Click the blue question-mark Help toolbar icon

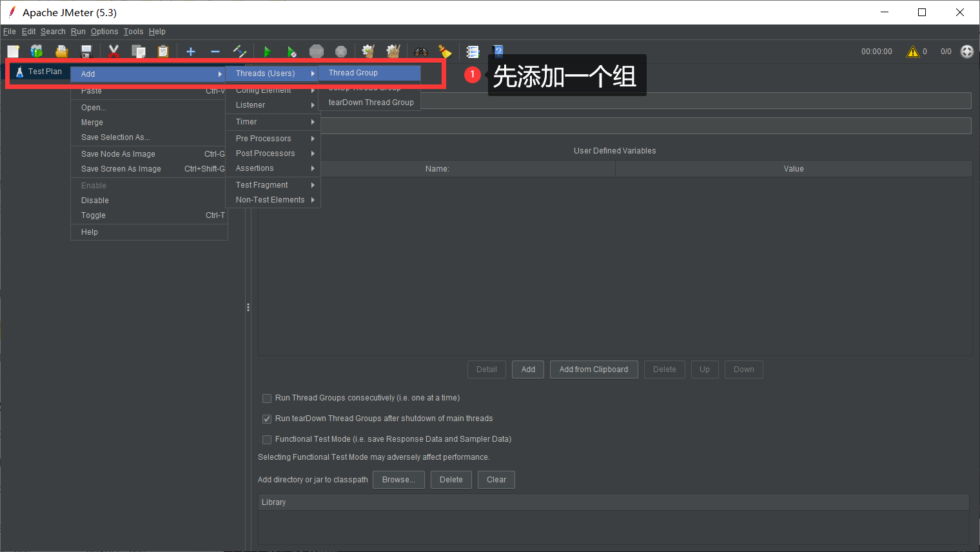click(498, 52)
